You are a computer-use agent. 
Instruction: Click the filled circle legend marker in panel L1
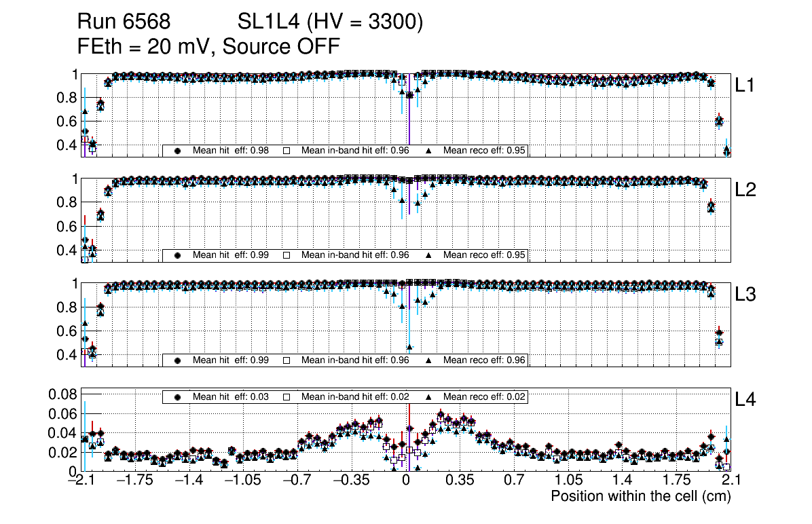coord(178,151)
